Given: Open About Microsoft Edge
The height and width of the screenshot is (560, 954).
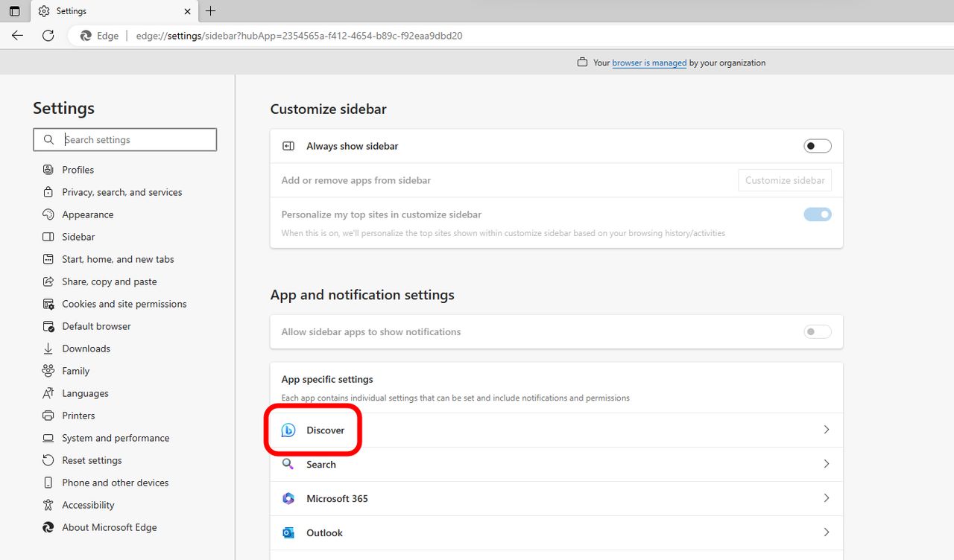Looking at the screenshot, I should pyautogui.click(x=110, y=527).
